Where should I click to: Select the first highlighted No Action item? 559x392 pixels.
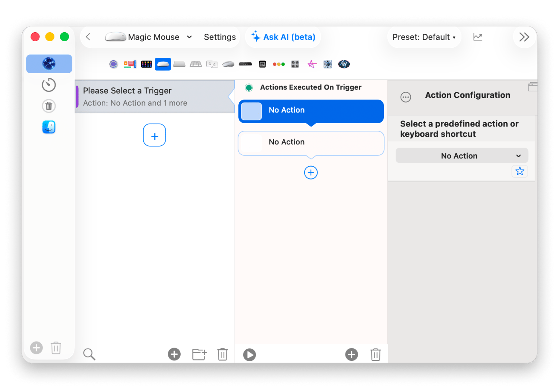(x=311, y=111)
